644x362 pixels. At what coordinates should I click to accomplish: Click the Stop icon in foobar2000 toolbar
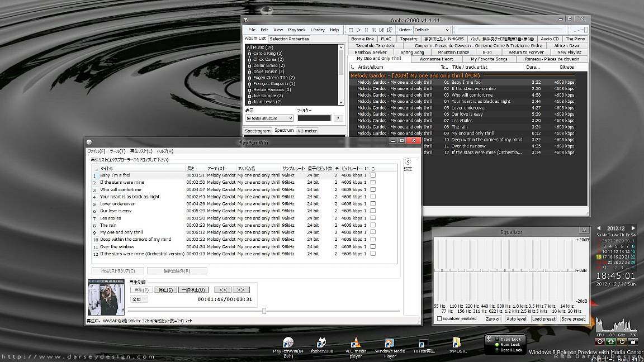tap(351, 30)
